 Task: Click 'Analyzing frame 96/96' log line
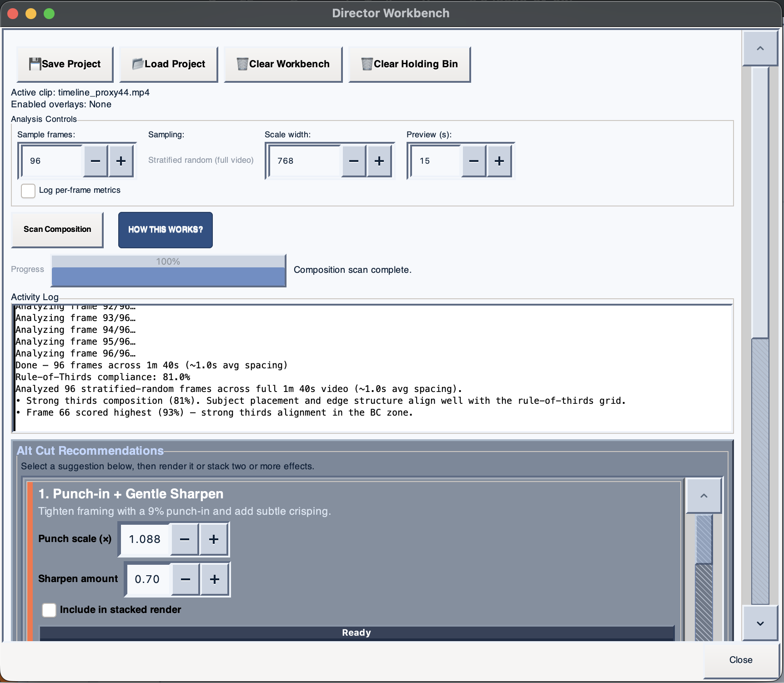click(75, 353)
